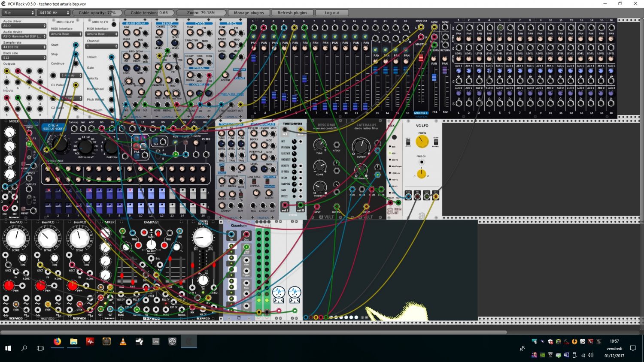644x362 pixels.
Task: Click the V/OCT input jack on Rescomb
Action: click(337, 145)
